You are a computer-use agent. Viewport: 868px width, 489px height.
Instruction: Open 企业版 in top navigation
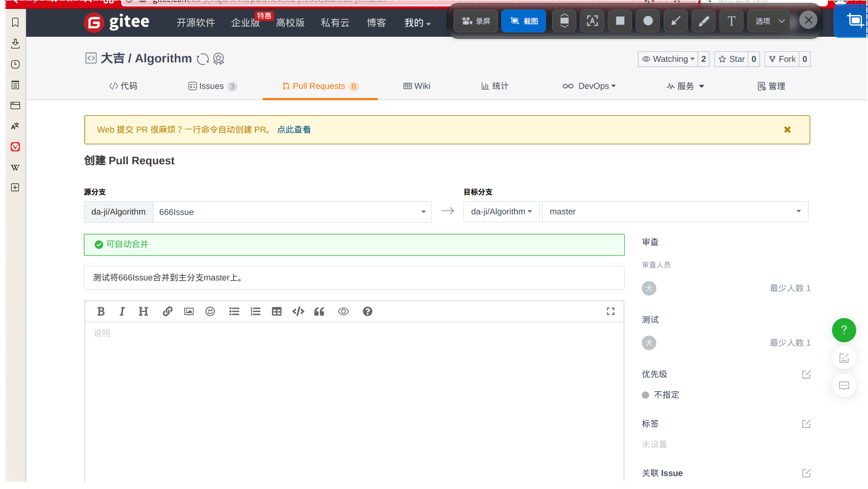point(245,23)
